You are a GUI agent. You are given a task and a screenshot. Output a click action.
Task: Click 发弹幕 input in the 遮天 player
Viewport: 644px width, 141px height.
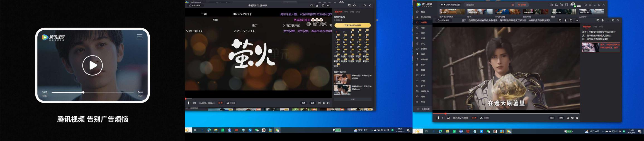[x=485, y=118]
